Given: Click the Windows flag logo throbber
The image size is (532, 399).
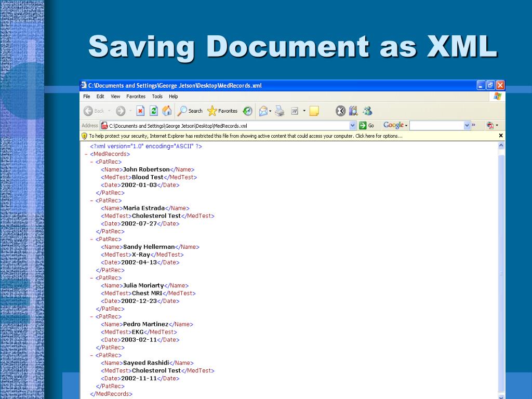Looking at the screenshot, I should pos(497,96).
